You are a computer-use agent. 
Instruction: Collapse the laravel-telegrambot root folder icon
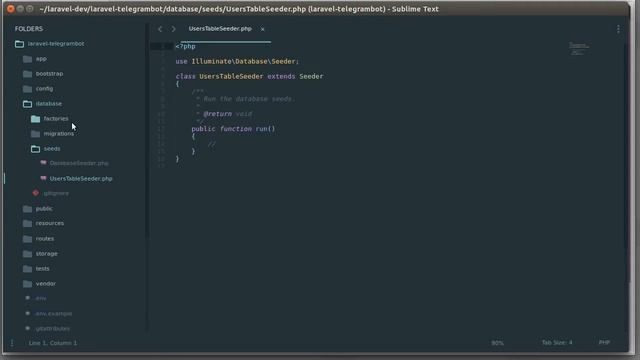click(x=19, y=44)
